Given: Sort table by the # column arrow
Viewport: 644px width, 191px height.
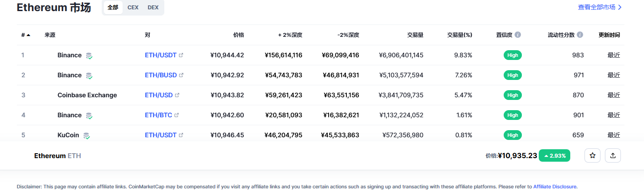Looking at the screenshot, I should click(28, 35).
